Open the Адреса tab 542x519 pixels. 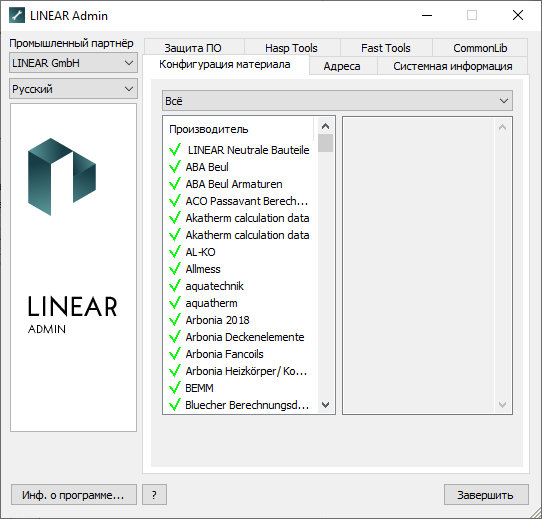pyautogui.click(x=342, y=66)
